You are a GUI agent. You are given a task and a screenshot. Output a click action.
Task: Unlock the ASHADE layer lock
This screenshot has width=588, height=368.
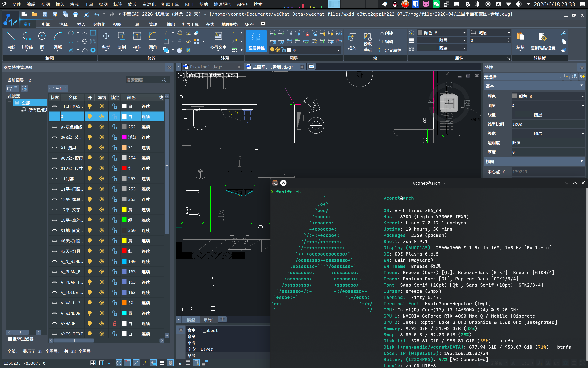point(115,323)
